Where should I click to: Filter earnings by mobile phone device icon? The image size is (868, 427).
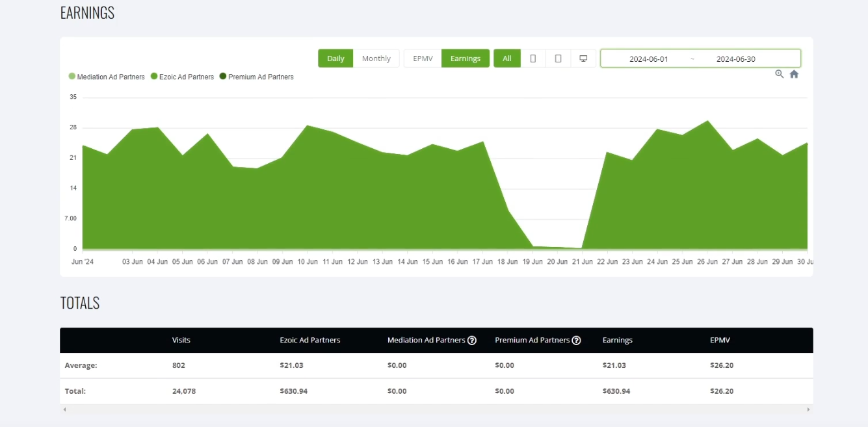[533, 58]
